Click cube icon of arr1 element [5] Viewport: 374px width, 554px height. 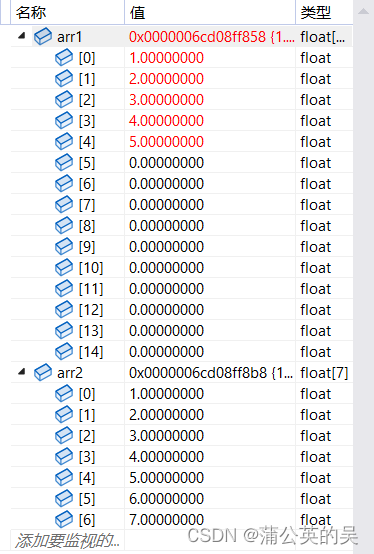(x=64, y=163)
